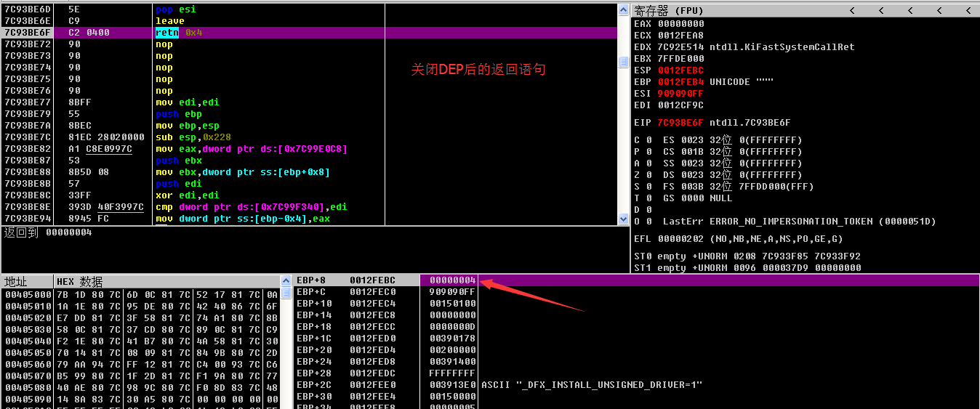Screen dimensions: 980x409
Task: Click the disassembly pane scroll-down arrow
Action: pyautogui.click(x=623, y=219)
